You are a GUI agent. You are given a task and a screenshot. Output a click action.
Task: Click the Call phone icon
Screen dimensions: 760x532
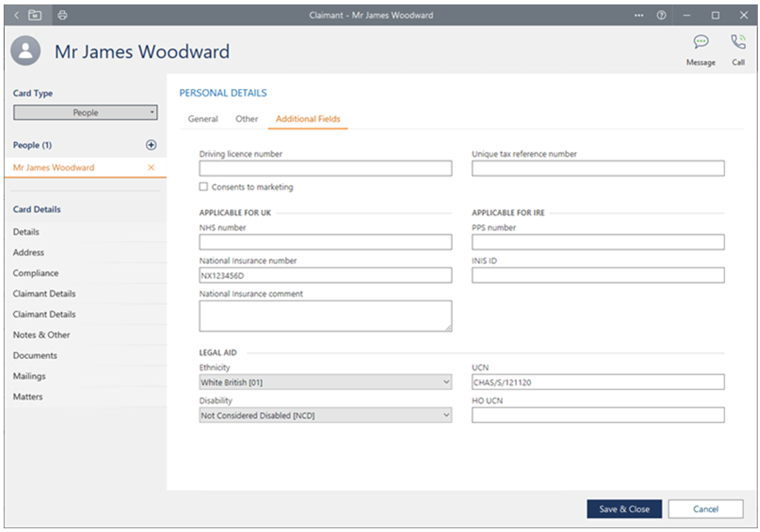pyautogui.click(x=737, y=42)
